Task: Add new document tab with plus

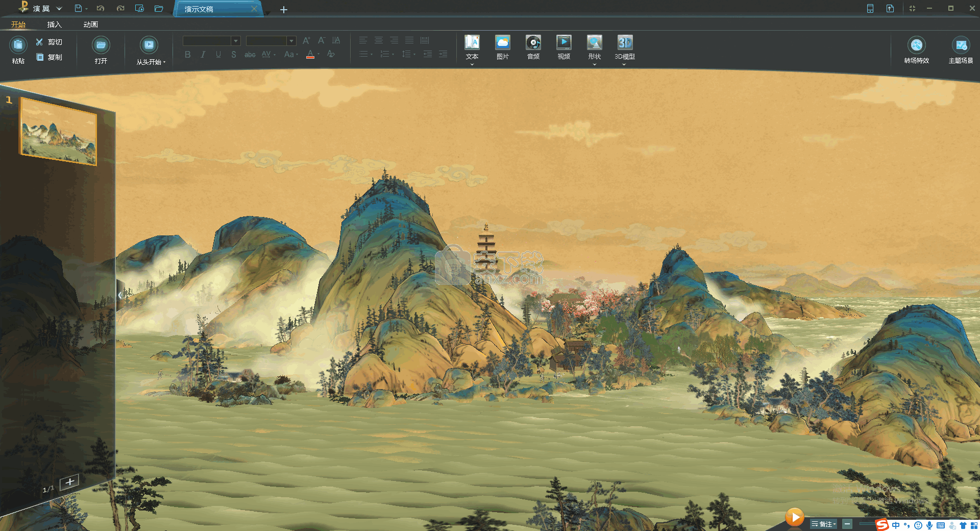Action: (x=284, y=10)
